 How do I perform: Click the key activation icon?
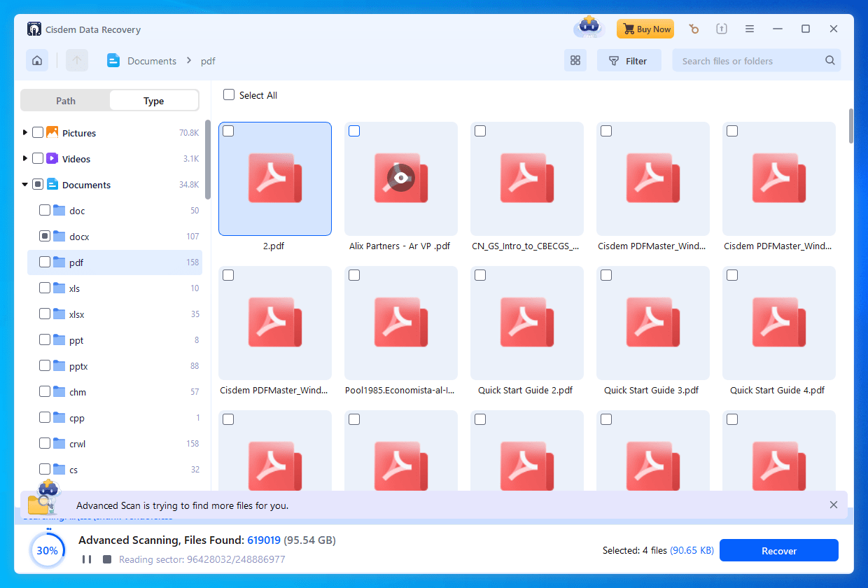coord(694,29)
